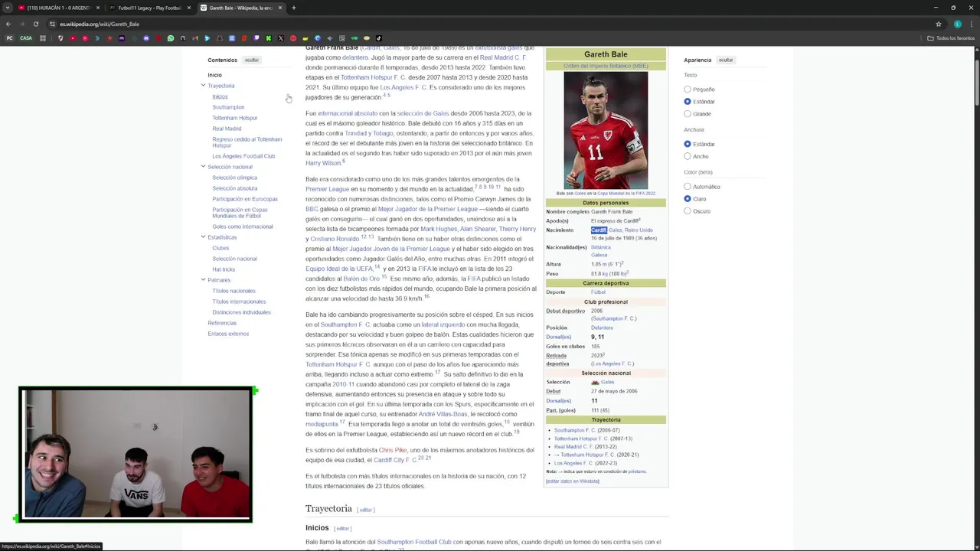Screen dimensions: 980x551
Task: Open the Kick bookmark icon
Action: pyautogui.click(x=269, y=38)
